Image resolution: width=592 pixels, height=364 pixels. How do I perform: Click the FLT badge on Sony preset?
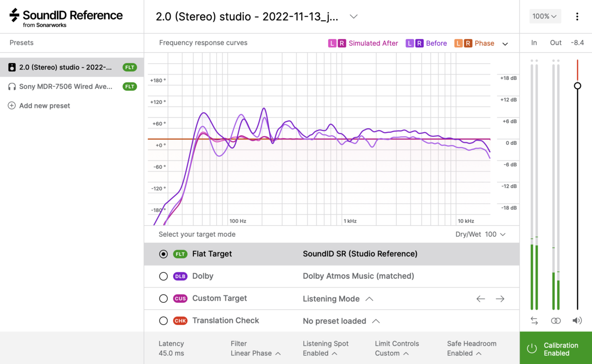pos(130,86)
